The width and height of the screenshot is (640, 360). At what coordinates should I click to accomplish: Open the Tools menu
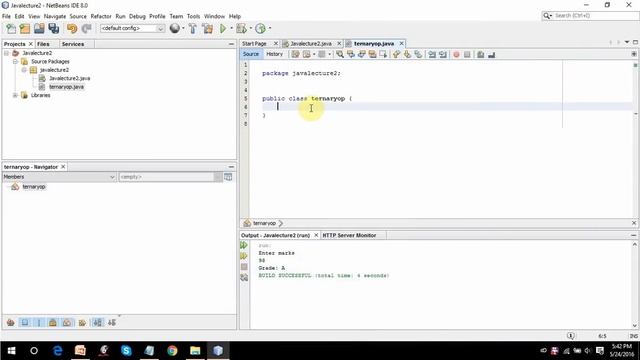coord(193,16)
